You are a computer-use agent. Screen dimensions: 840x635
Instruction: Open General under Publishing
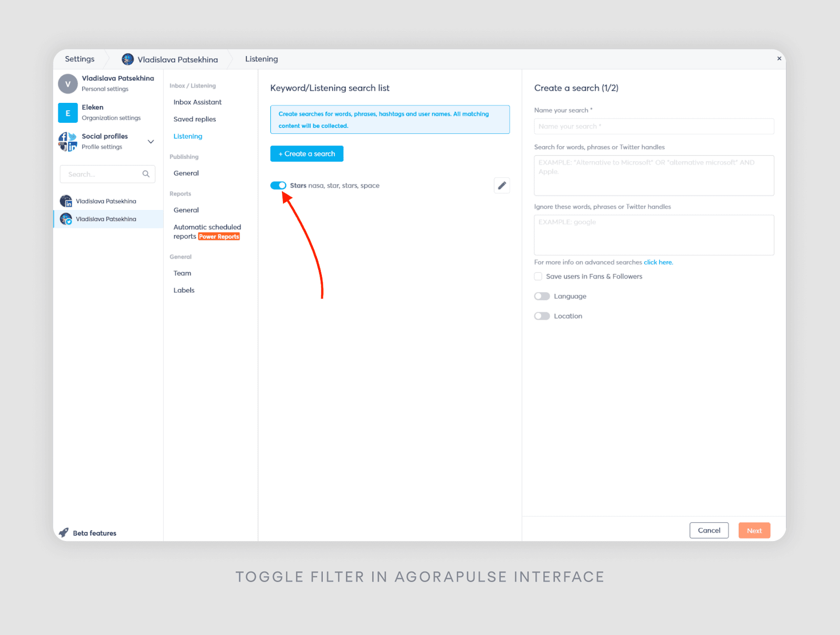tap(186, 173)
